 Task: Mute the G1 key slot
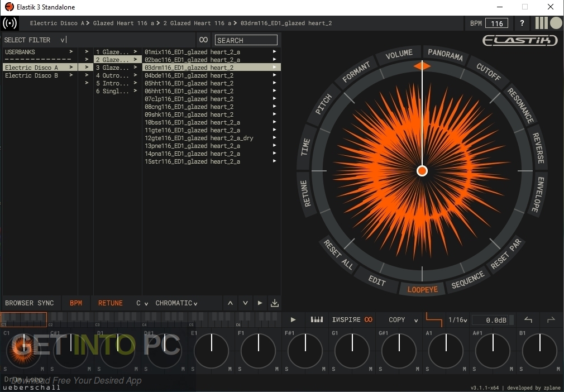[x=370, y=369]
